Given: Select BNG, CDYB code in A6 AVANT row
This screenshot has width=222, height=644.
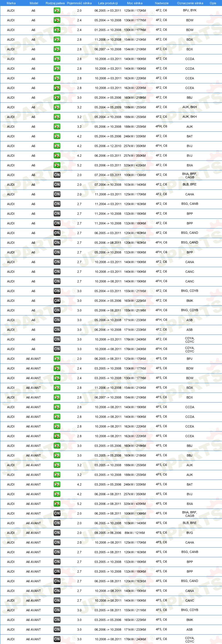Looking at the screenshot, I should click(190, 610).
